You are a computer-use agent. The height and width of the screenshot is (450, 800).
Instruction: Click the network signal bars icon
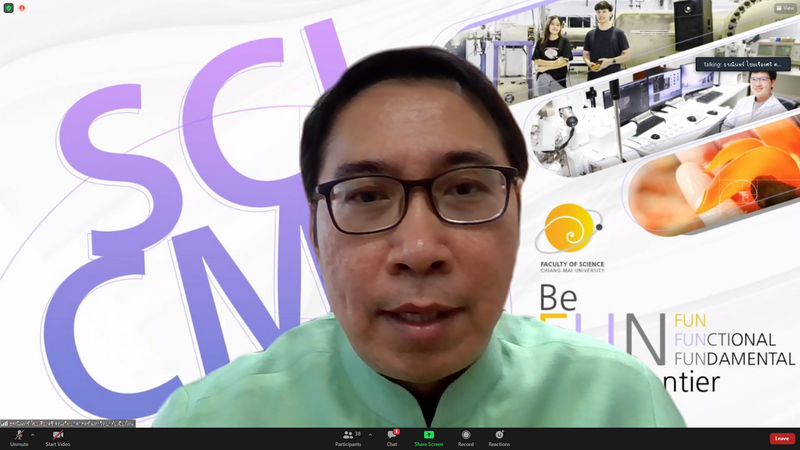click(x=5, y=423)
